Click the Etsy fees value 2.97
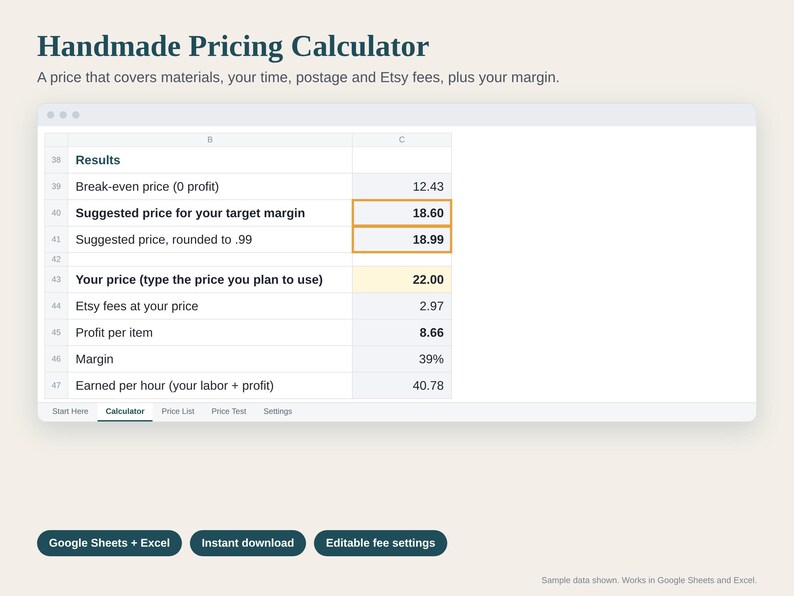The width and height of the screenshot is (794, 596). (402, 306)
